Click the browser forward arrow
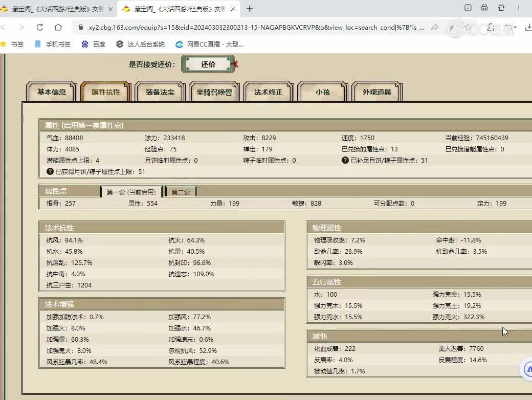Screen dimensions: 532x400 (21, 27)
